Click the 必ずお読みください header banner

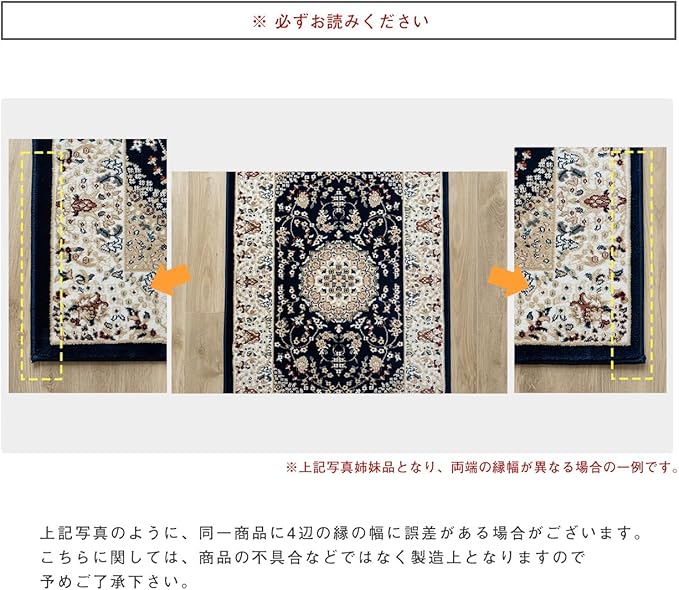point(339,21)
